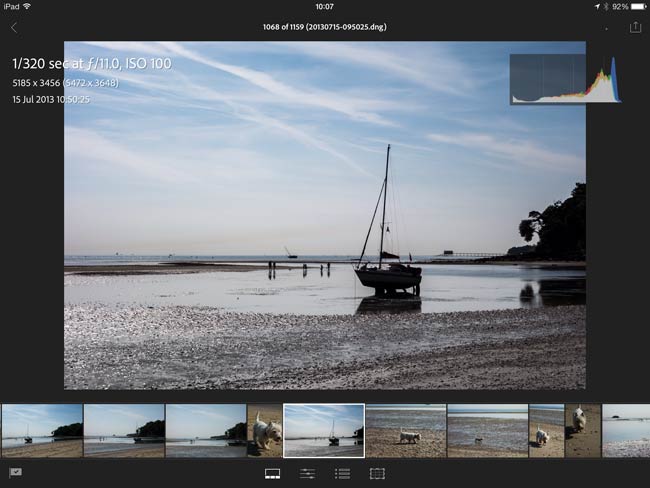Tap the Bluetooth icon in status bar
This screenshot has width=650, height=488.
pyautogui.click(x=605, y=7)
